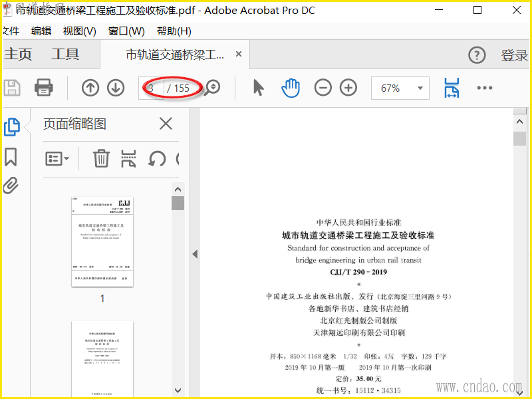Click the 定价: 35.00 元 text
532x399 pixels.
(358, 378)
